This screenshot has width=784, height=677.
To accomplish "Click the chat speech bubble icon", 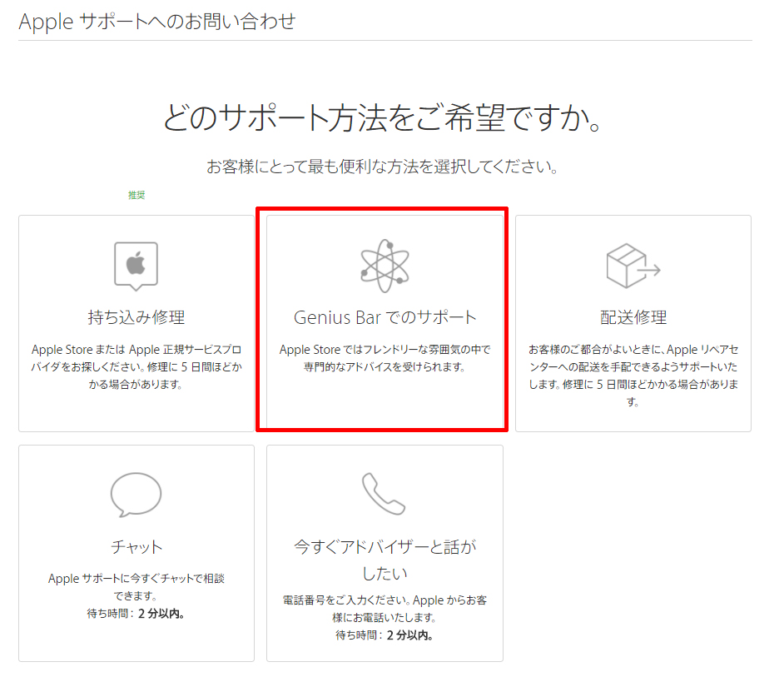I will 136,495.
